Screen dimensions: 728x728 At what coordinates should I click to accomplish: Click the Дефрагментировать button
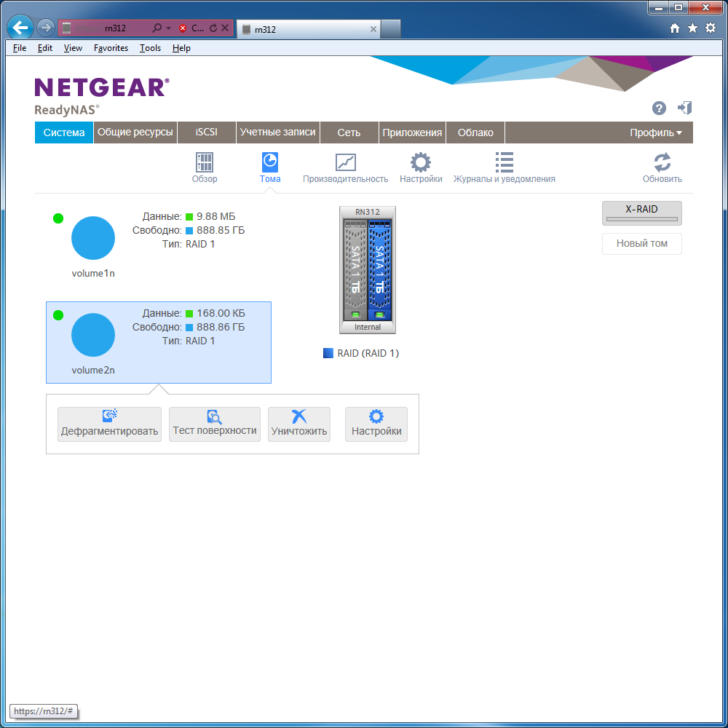[x=110, y=424]
